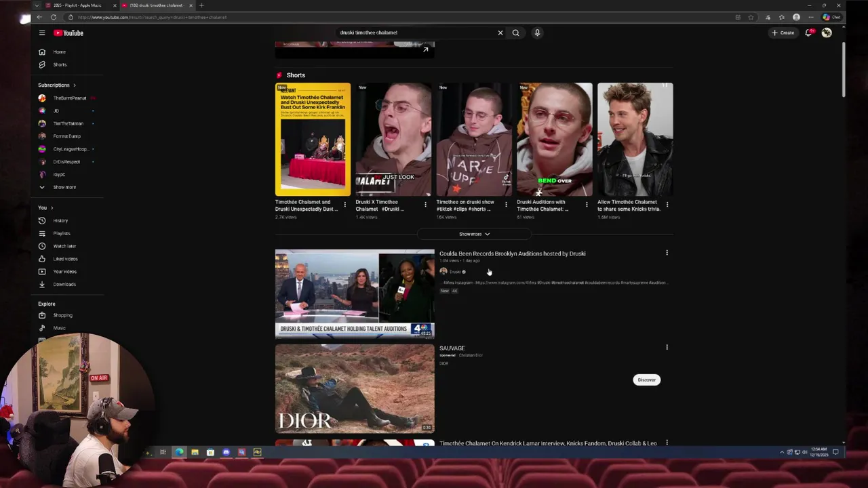Open File Explorer from the taskbar
Viewport: 868px width, 488px height.
pos(195,452)
